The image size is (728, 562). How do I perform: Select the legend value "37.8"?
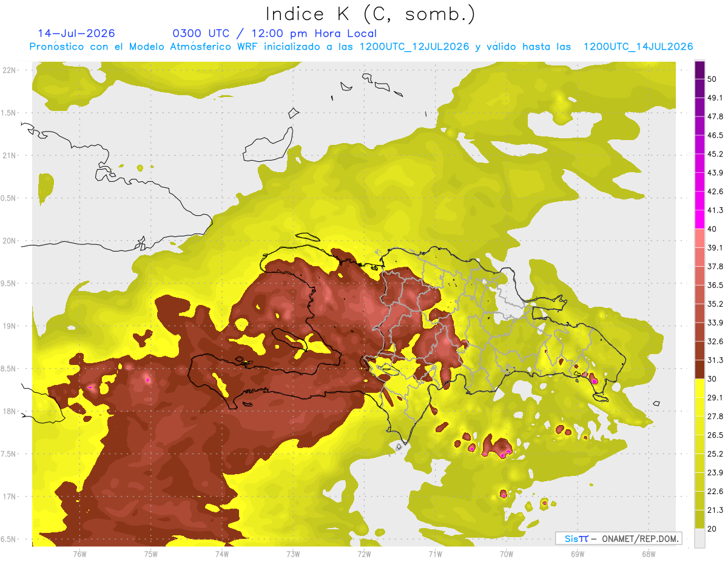pyautogui.click(x=715, y=266)
